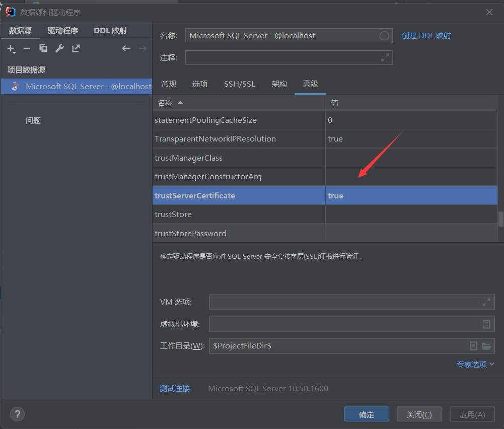The image size is (504, 429).
Task: Go back with the left arrow icon
Action: pos(126,48)
